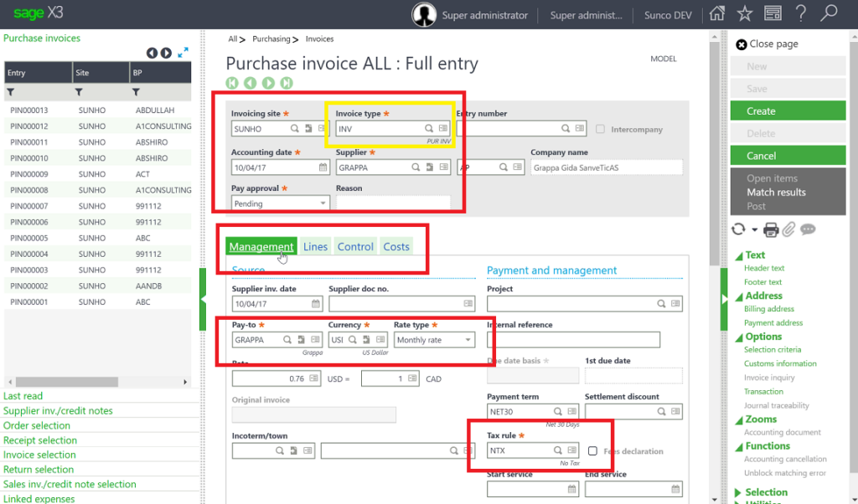This screenshot has width=858, height=504.
Task: Open the search magnifier in top bar
Action: [829, 13]
